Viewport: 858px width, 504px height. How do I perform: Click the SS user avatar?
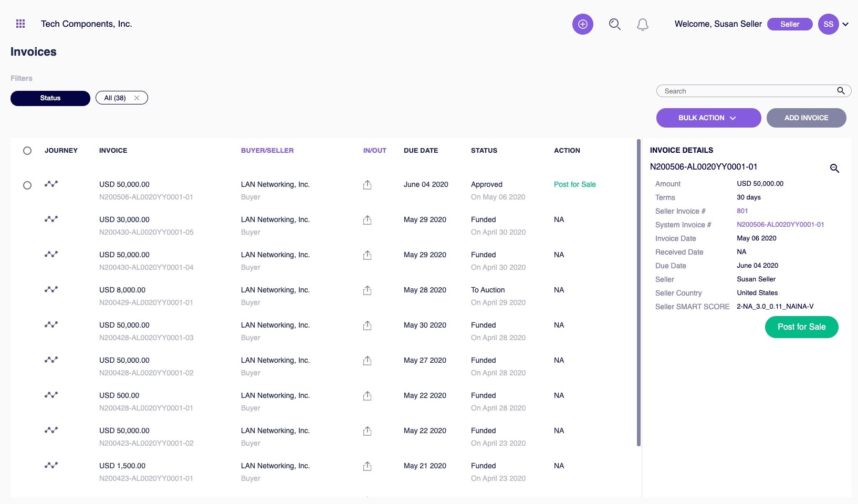click(x=828, y=24)
